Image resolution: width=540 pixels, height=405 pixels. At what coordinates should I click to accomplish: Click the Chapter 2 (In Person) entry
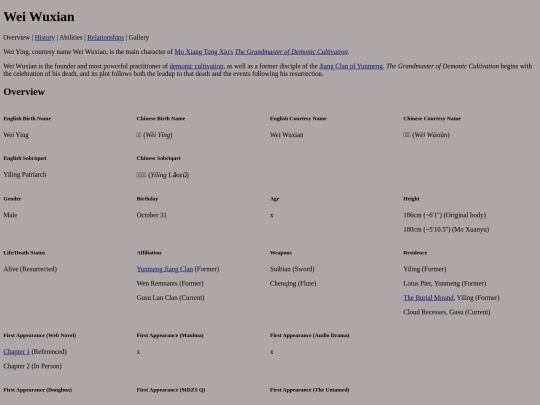[x=32, y=366]
